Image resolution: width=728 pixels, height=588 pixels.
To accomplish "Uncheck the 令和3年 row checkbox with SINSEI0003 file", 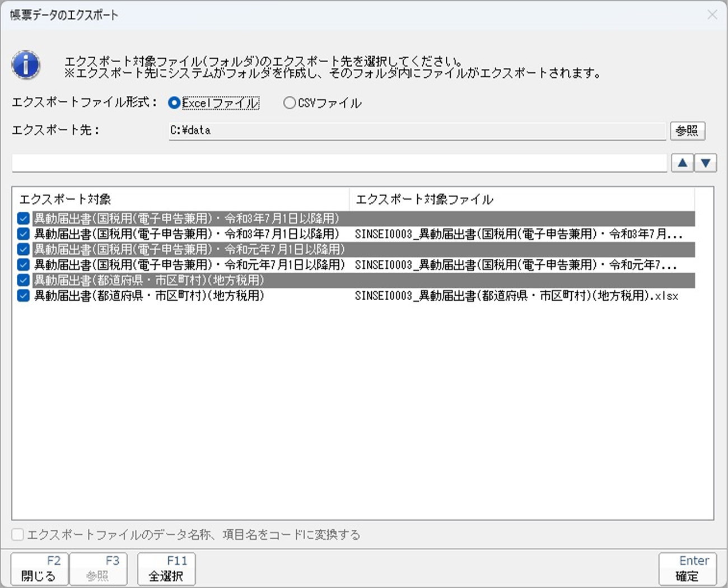I will (23, 234).
